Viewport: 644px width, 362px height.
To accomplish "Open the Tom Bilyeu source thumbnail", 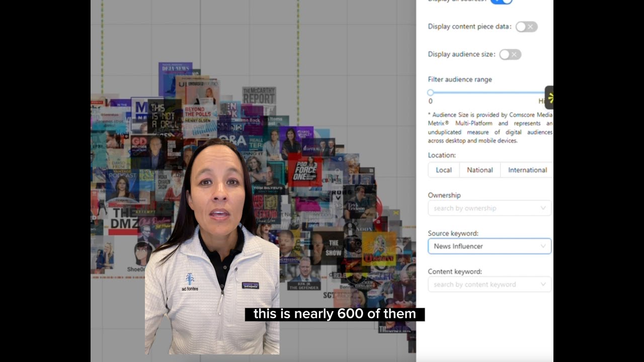I will (x=268, y=179).
